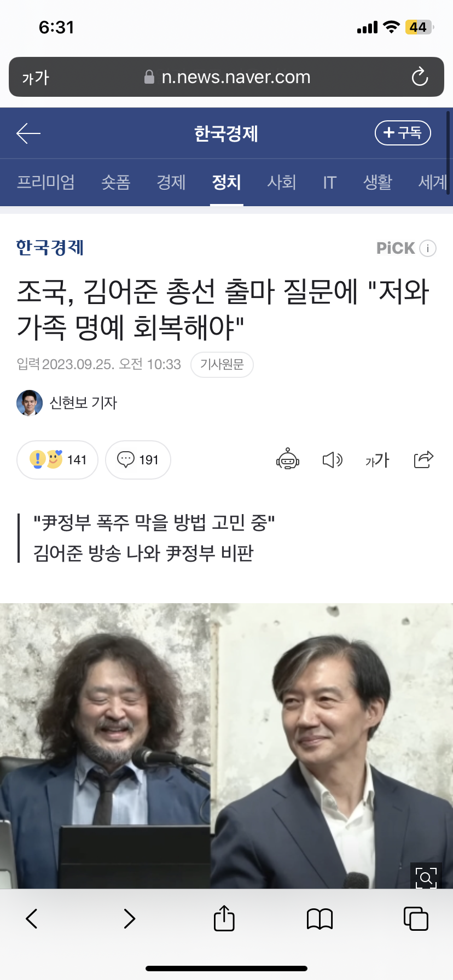View the 191 comments
453x980 pixels.
click(x=138, y=460)
